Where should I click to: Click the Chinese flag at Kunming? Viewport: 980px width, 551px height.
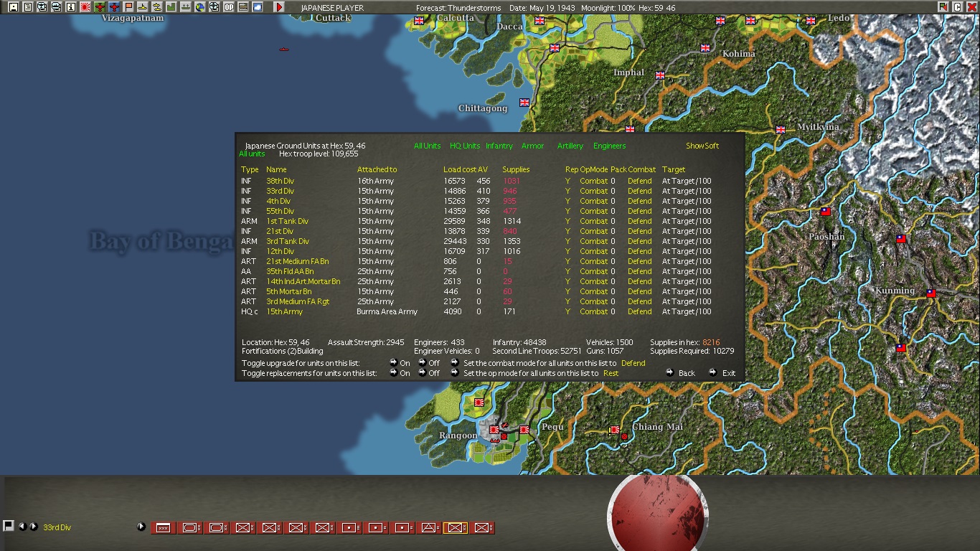click(x=930, y=293)
